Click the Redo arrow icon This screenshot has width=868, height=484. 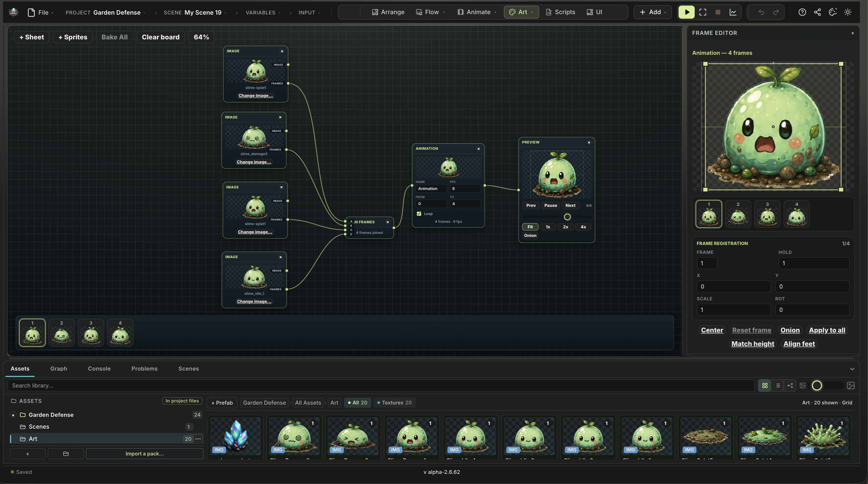click(776, 12)
